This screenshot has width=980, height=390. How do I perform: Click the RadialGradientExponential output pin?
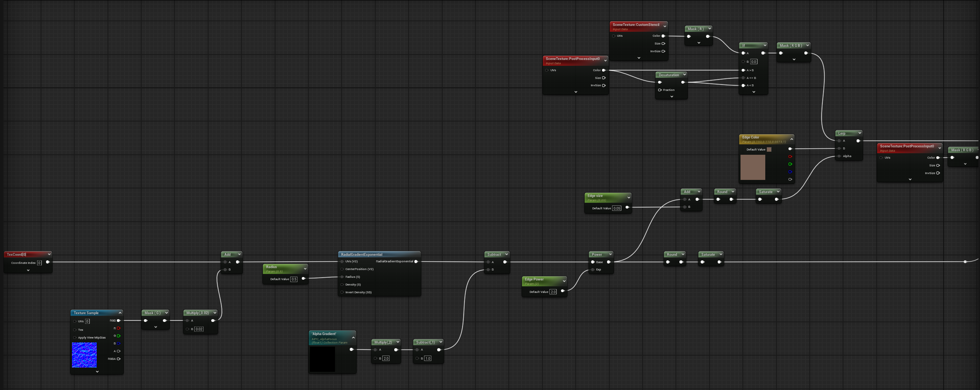pyautogui.click(x=416, y=262)
